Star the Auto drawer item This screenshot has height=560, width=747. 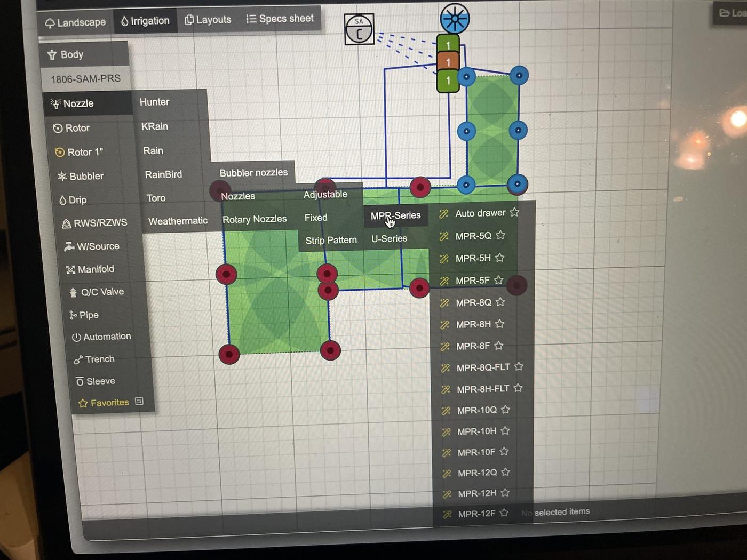tap(514, 212)
